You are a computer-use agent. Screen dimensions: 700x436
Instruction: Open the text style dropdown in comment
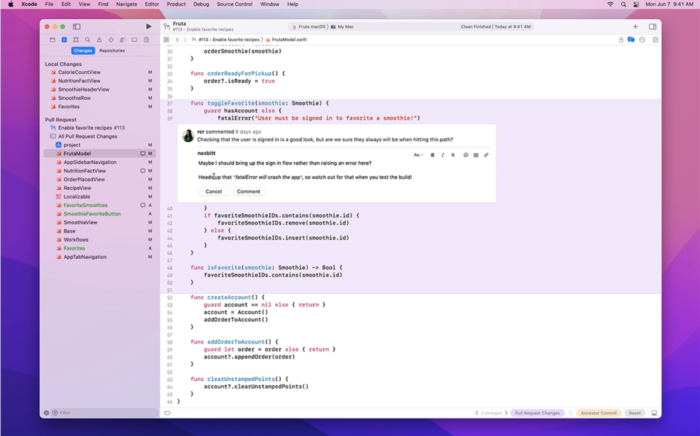(417, 155)
